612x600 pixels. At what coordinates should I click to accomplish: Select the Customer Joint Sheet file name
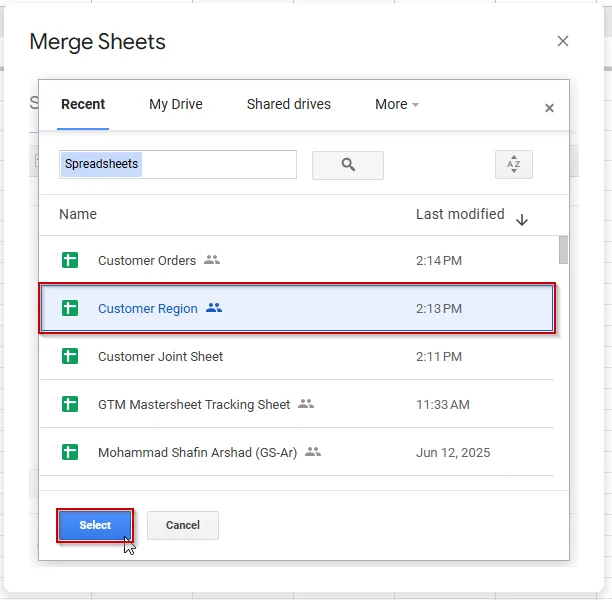tap(160, 356)
